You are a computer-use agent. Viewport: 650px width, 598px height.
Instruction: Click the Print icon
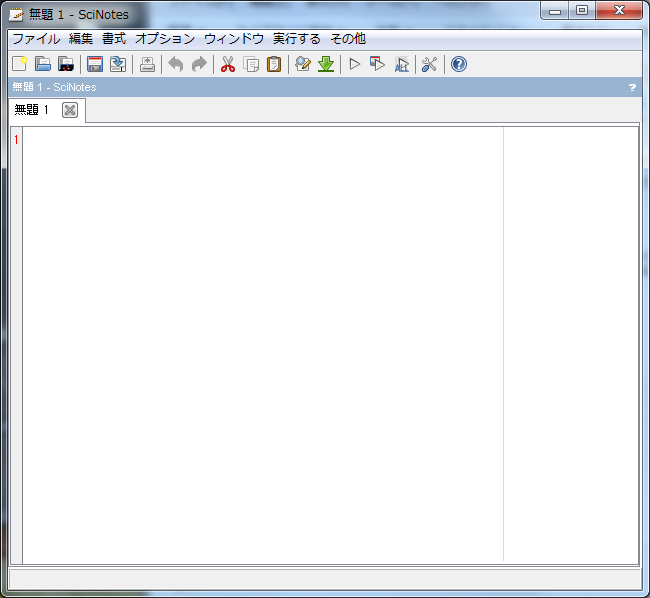point(147,64)
